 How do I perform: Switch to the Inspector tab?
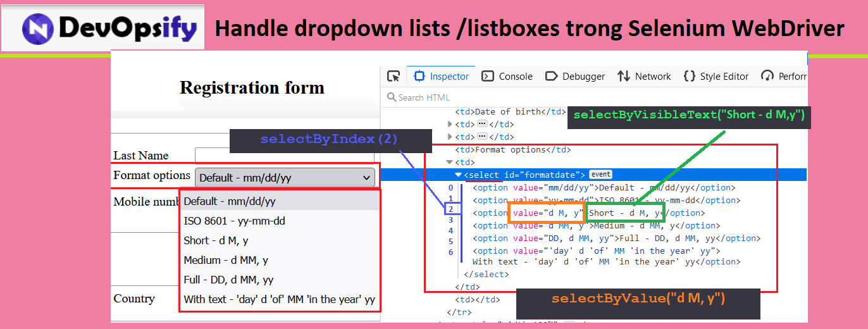tap(441, 76)
